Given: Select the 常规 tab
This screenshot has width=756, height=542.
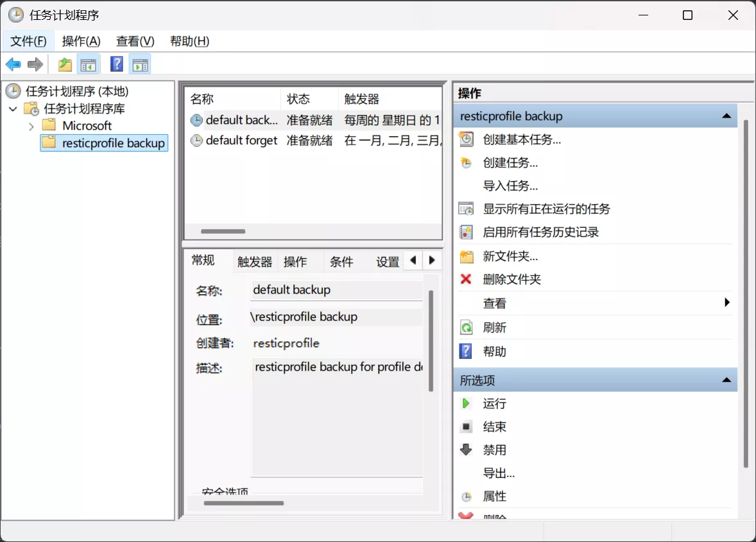Looking at the screenshot, I should click(x=203, y=261).
